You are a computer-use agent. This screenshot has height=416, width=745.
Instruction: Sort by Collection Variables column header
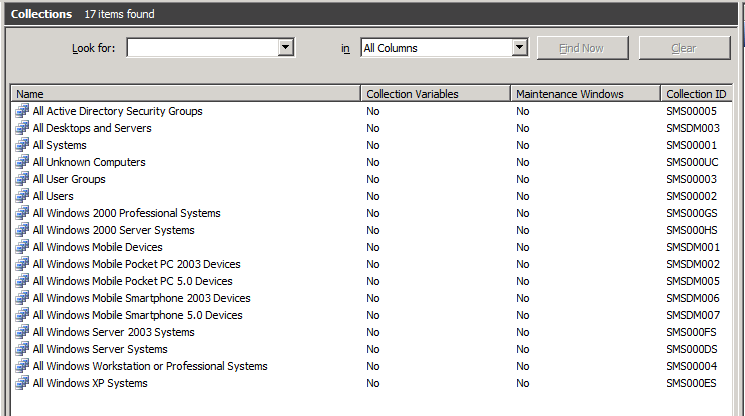pos(436,94)
